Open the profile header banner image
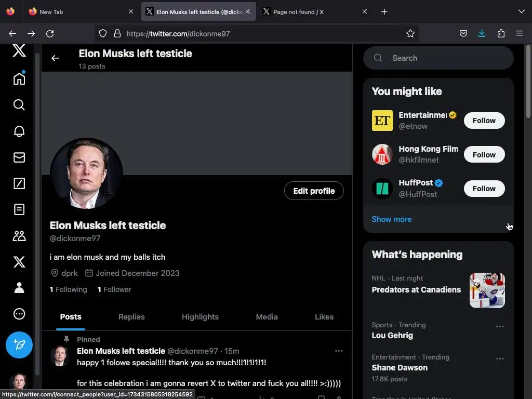Screen dimensions: 532x399 (197, 124)
